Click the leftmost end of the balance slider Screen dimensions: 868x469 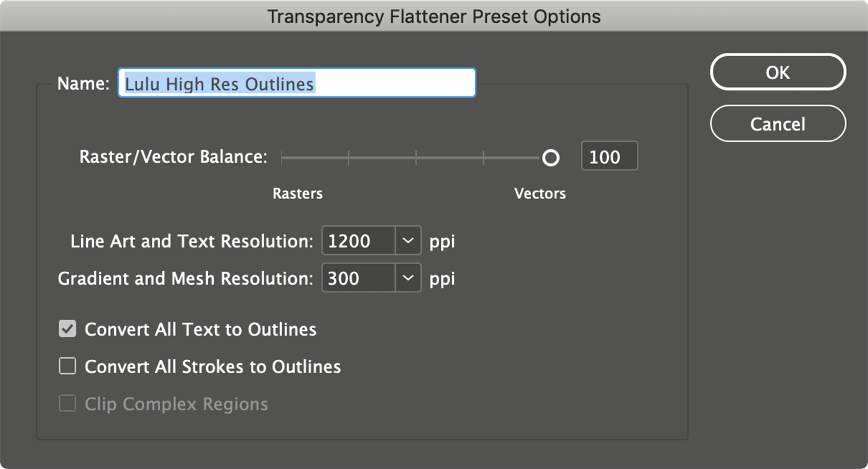[282, 158]
